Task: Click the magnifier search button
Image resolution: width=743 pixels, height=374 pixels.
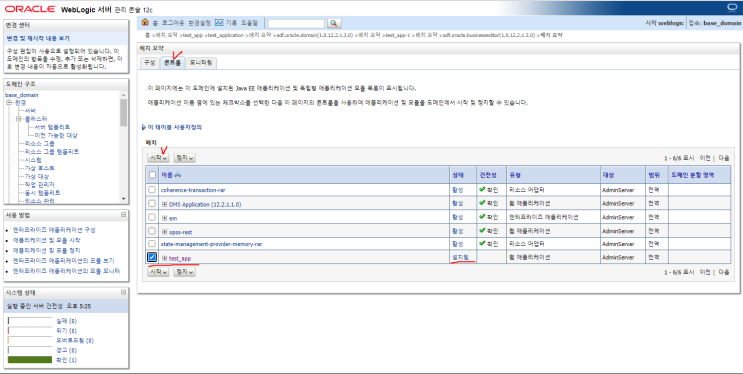Action: pyautogui.click(x=334, y=23)
